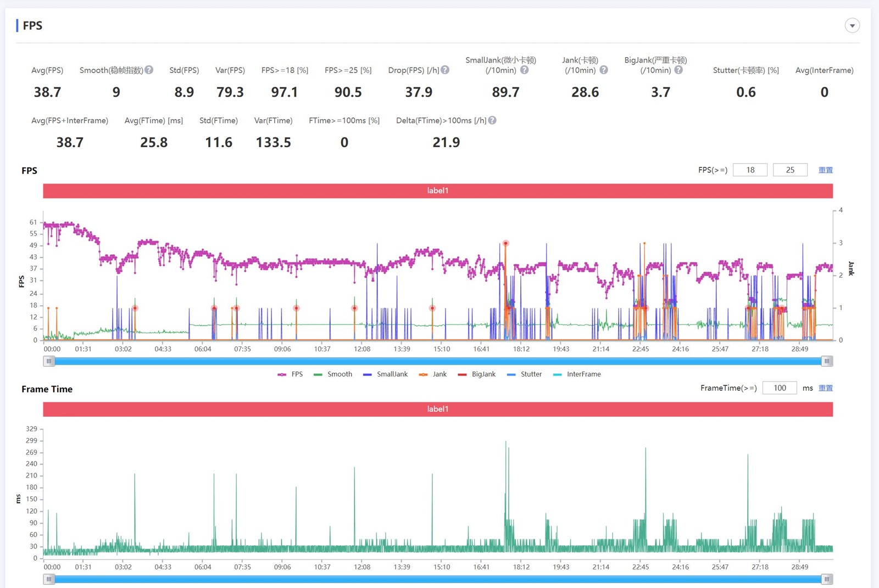
Task: Toggle BigJank series in legend
Action: tap(477, 374)
